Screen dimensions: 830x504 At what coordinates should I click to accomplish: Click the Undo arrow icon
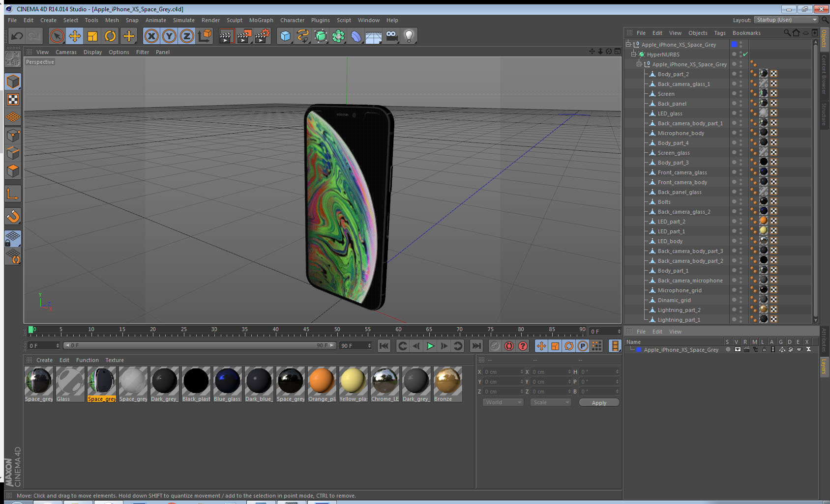(x=17, y=36)
